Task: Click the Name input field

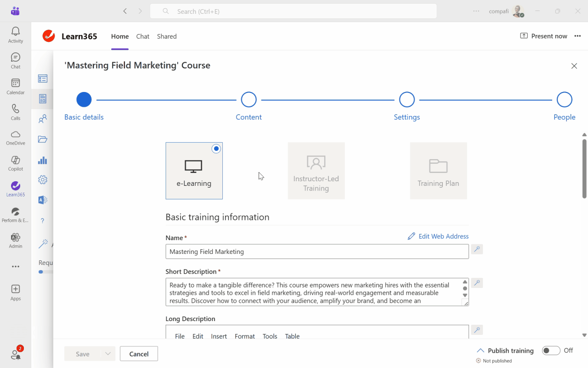Action: (317, 252)
